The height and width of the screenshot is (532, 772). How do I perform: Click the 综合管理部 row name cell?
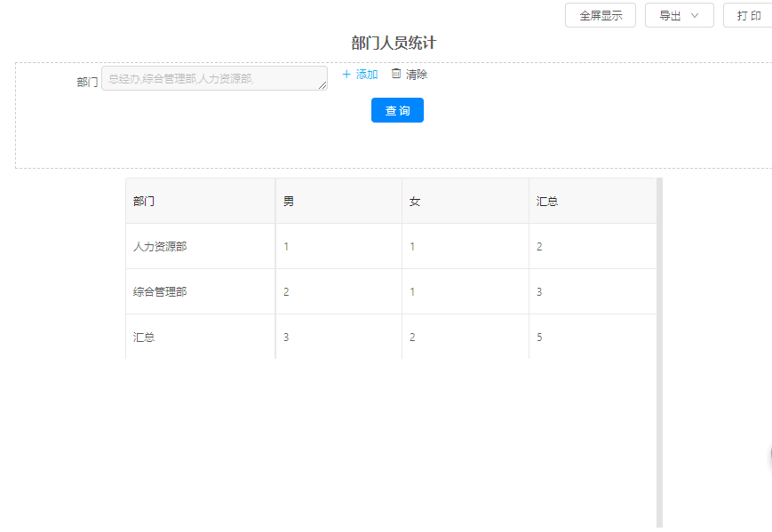click(160, 292)
